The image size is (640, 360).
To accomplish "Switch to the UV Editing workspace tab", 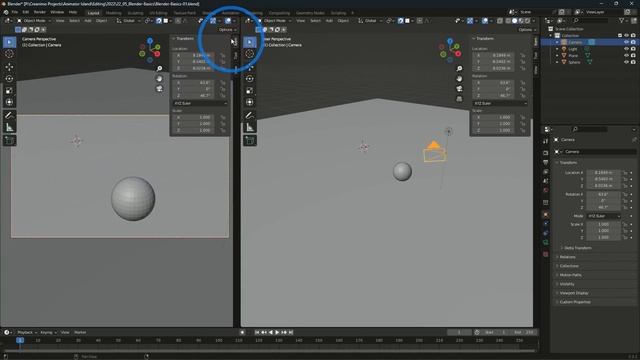I will (x=158, y=13).
